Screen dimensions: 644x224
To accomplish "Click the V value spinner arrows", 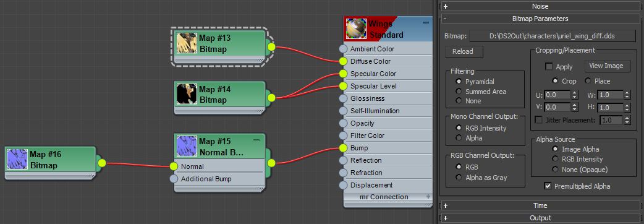I will [x=574, y=107].
